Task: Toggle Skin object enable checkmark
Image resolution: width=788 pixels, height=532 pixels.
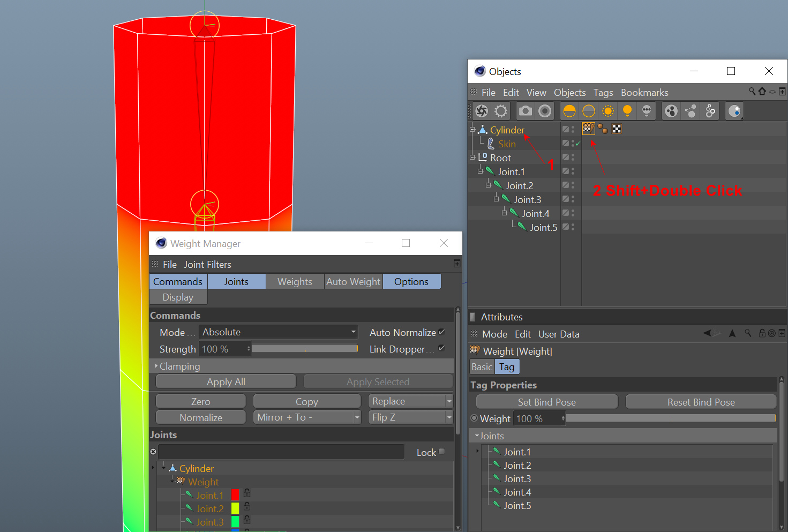Action: click(579, 143)
